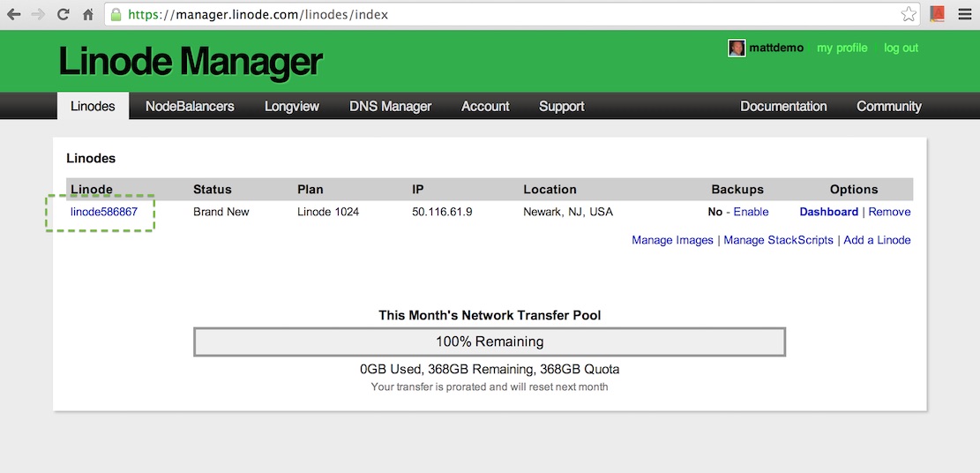
Task: Open the Manage Images link
Action: point(672,240)
